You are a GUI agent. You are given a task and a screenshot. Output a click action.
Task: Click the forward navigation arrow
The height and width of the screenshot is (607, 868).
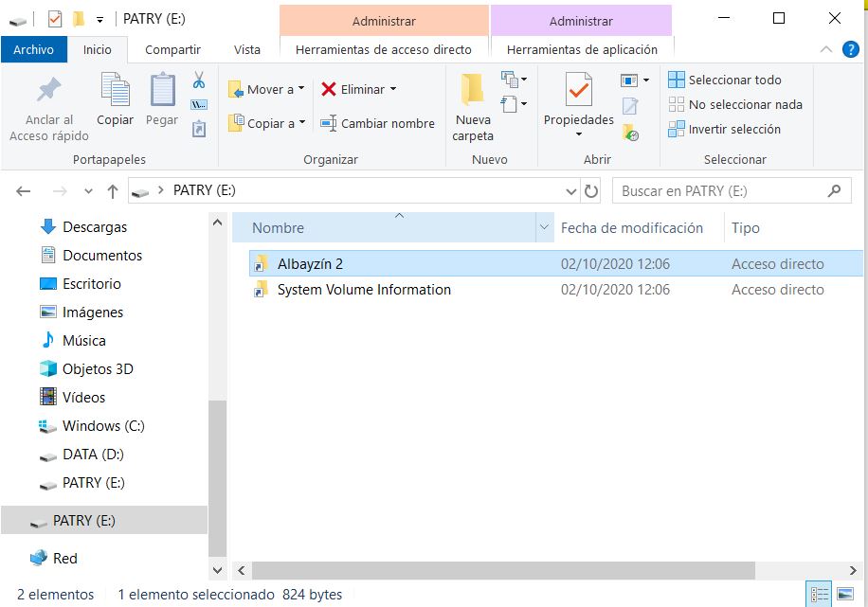tap(60, 191)
